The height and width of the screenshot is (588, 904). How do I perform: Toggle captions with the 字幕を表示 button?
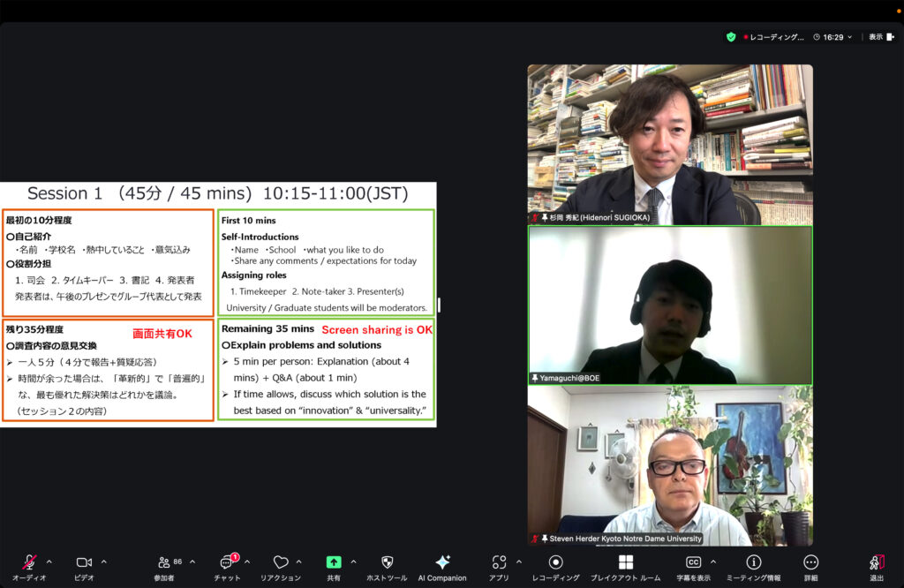point(694,562)
